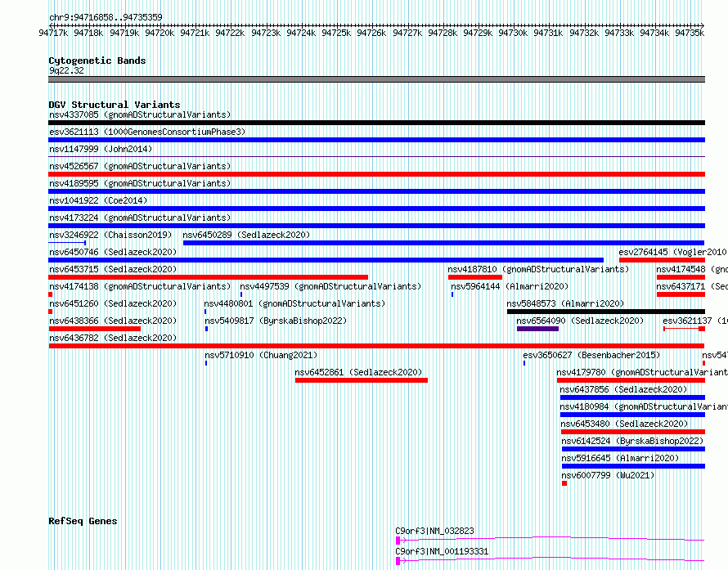Open nsv6438366 Sedlazeck2020 label
The image size is (728, 570).
[x=113, y=321]
